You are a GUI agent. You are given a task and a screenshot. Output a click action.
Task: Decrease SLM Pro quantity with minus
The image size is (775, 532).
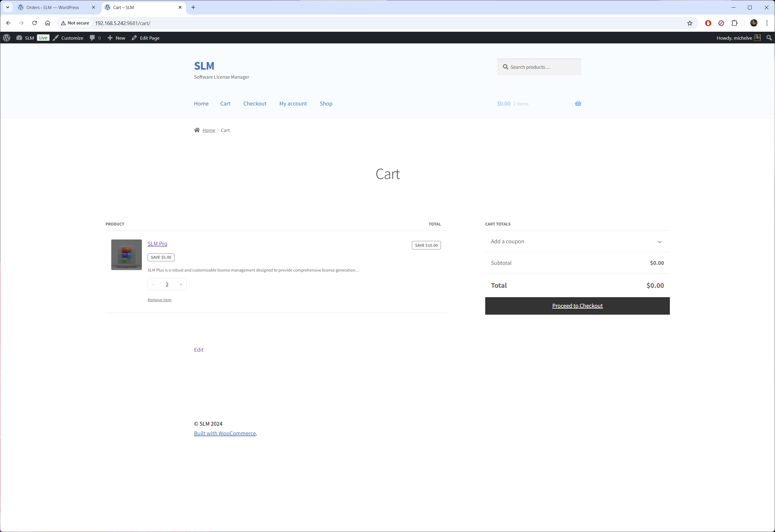tap(153, 285)
